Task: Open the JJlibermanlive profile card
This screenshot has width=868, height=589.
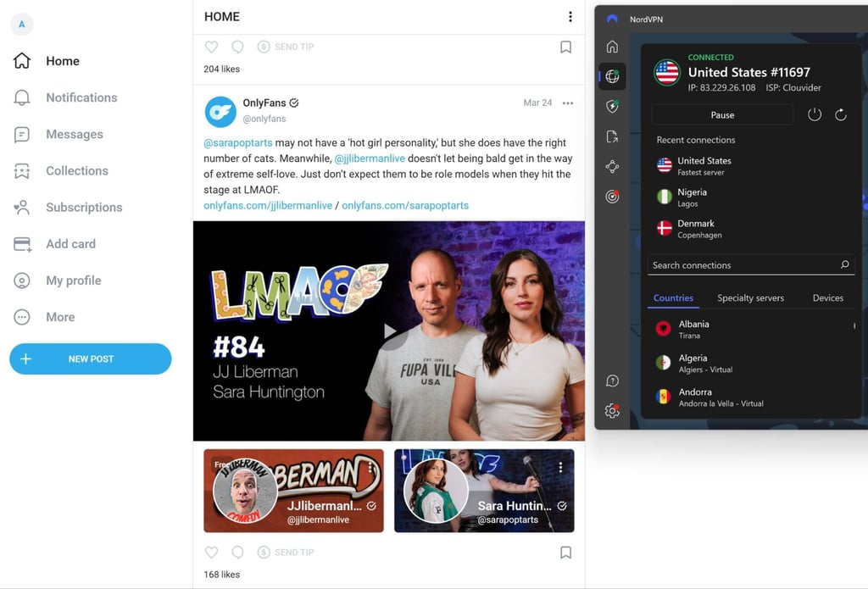Action: click(293, 491)
